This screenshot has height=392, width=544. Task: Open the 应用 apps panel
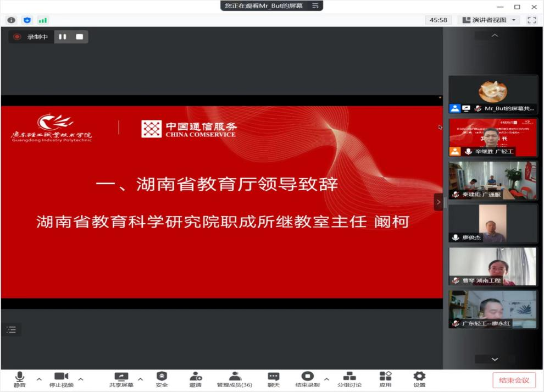tap(385, 379)
